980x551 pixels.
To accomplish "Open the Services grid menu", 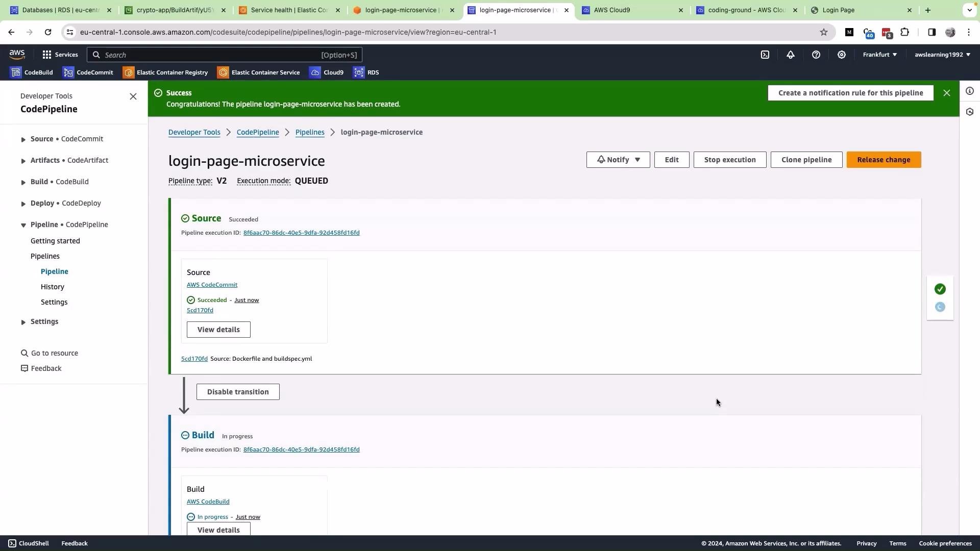I will 60,55.
